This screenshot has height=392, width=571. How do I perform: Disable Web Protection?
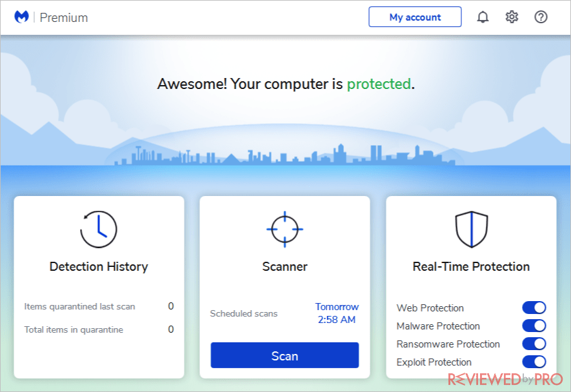tap(534, 308)
